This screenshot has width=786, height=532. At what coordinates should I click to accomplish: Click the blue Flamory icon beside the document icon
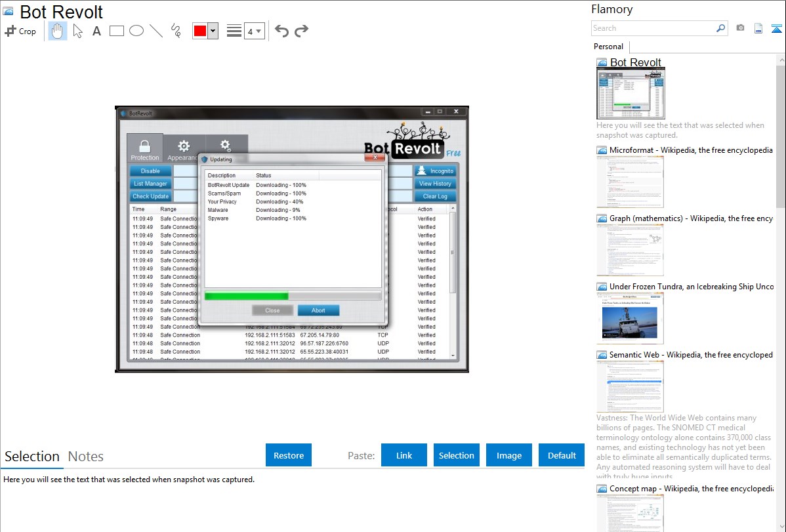click(x=776, y=28)
